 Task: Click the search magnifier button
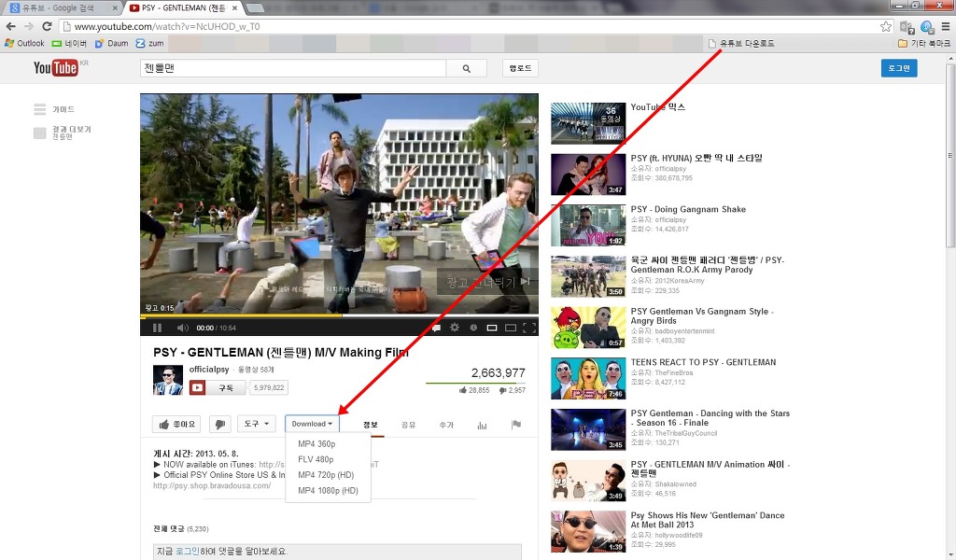(x=467, y=68)
